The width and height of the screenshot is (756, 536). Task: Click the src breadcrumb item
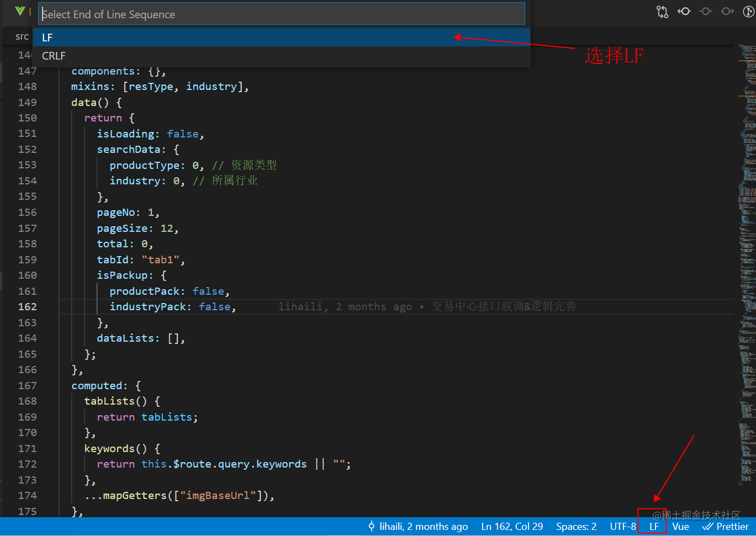22,36
